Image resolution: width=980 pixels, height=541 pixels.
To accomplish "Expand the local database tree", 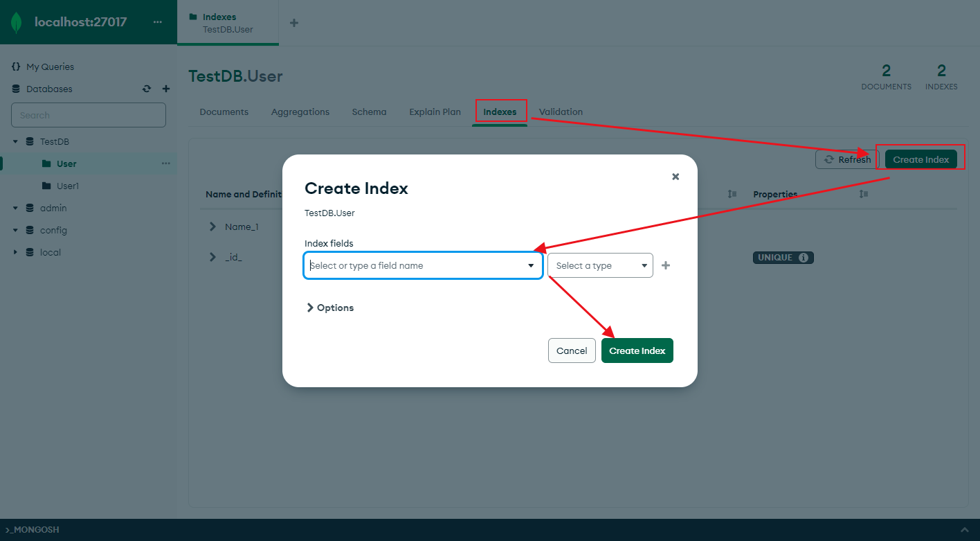I will [15, 252].
